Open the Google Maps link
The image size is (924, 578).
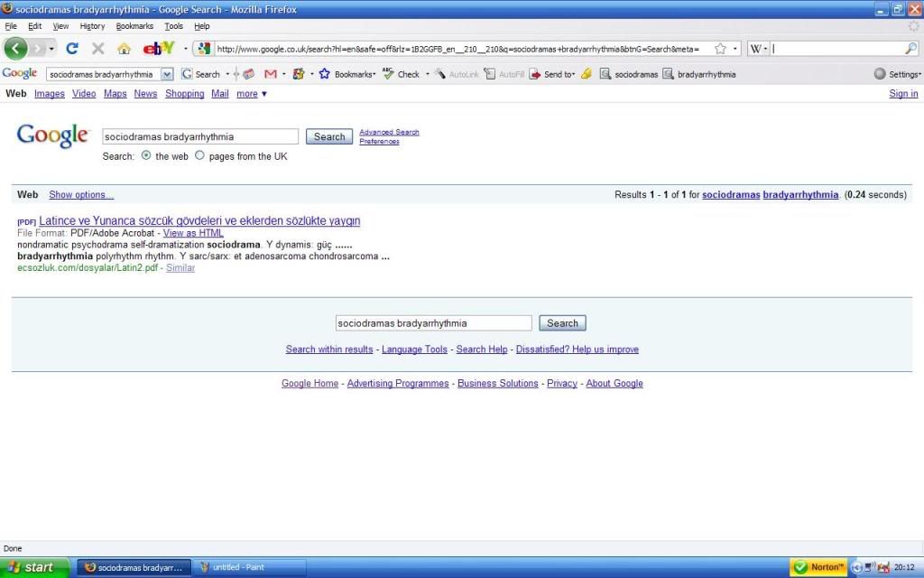click(x=115, y=94)
